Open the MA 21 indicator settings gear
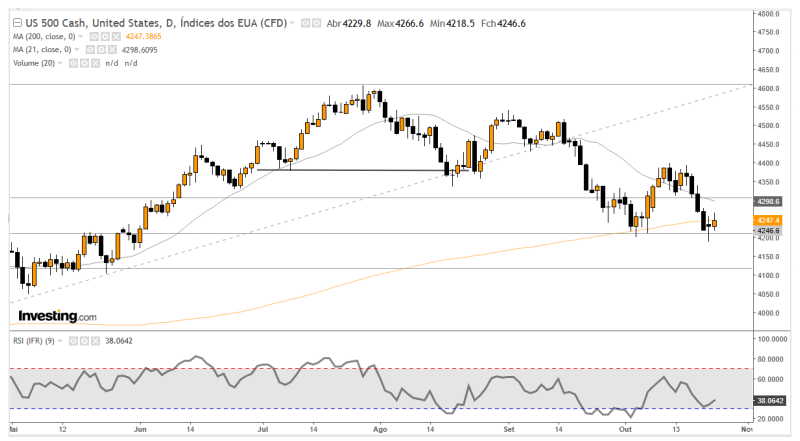Viewport: 800px width, 441px height. pyautogui.click(x=98, y=48)
